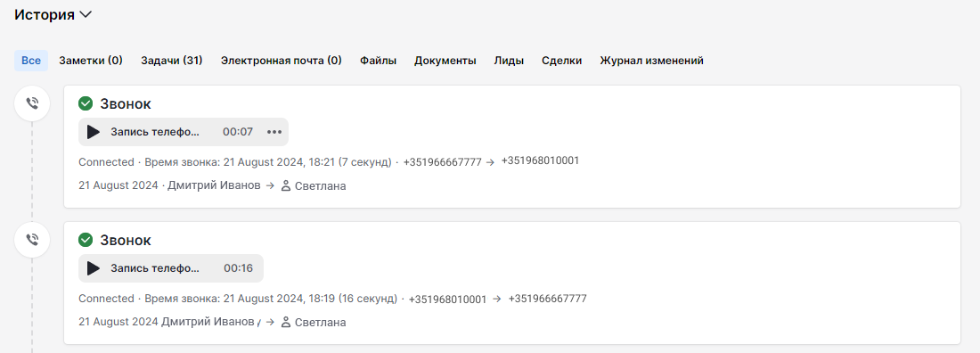
Task: Click person icon beside Светлана in second call
Action: click(286, 323)
